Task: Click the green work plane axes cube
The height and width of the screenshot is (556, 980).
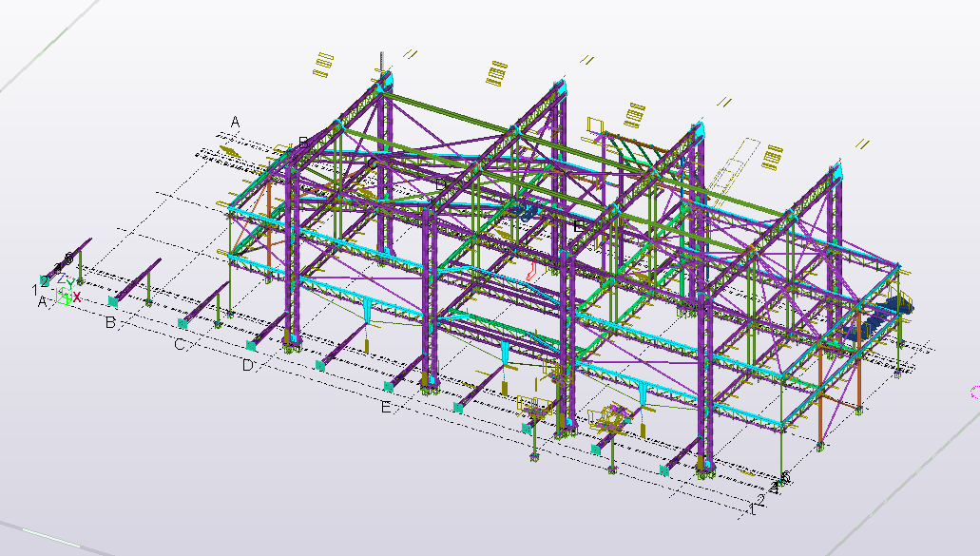Action: click(x=64, y=298)
